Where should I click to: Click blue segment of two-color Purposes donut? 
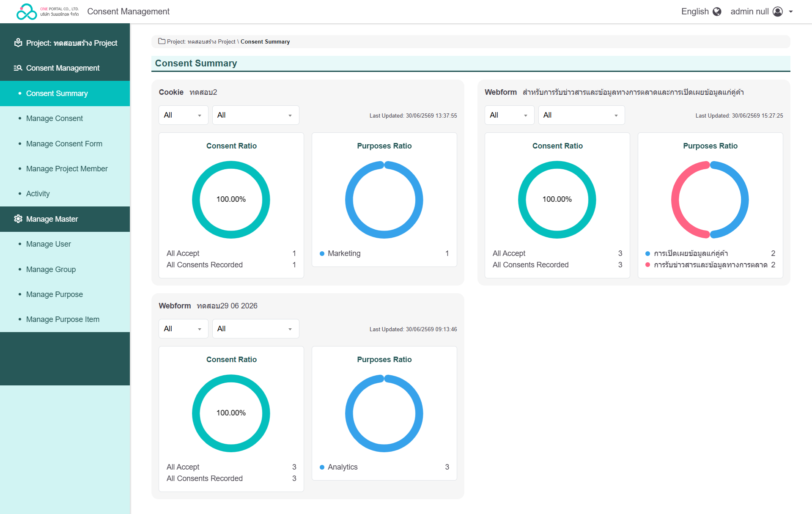pos(745,200)
